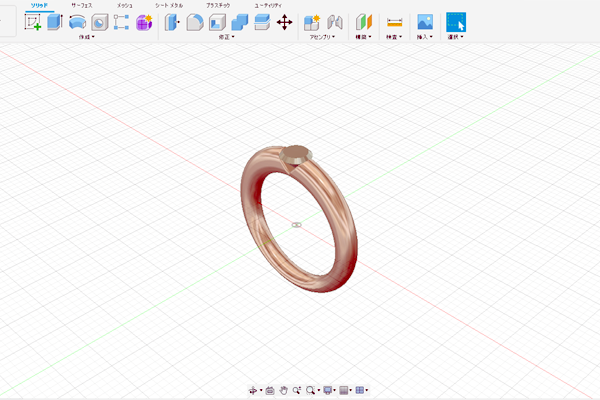Open the Display Settings monitor dropdown
Image resolution: width=600 pixels, height=400 pixels.
click(x=329, y=390)
